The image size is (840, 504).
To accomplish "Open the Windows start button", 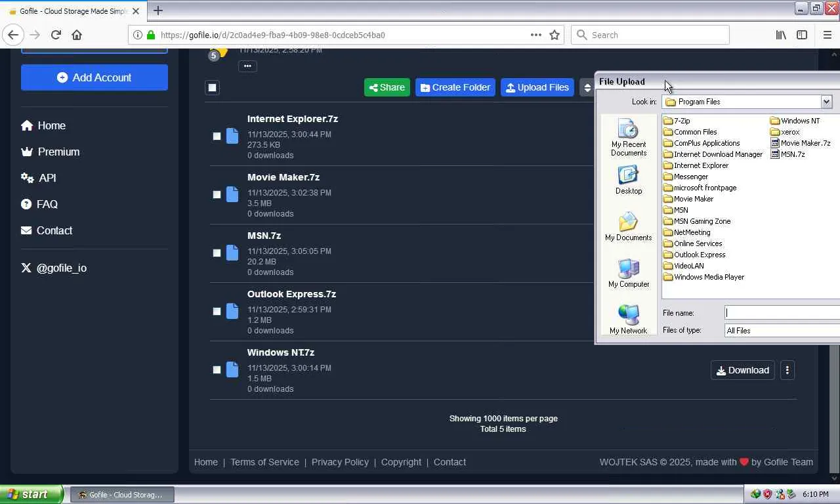I will 31,494.
